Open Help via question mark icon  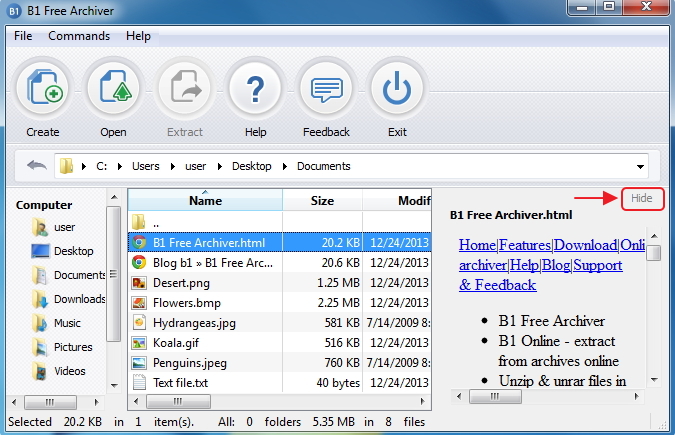pos(255,89)
